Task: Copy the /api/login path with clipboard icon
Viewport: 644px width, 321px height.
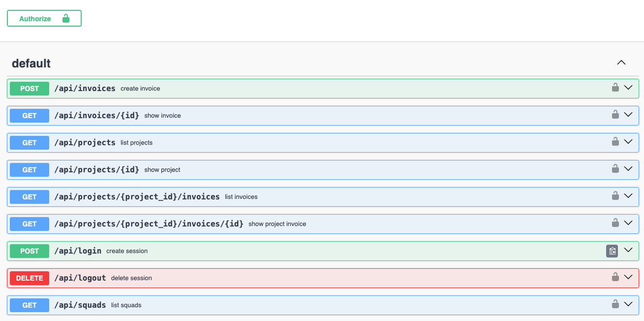Action: pyautogui.click(x=612, y=251)
